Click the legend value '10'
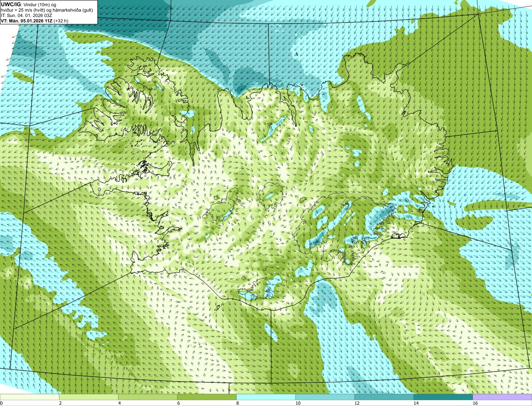The width and height of the screenshot is (532, 406). click(x=298, y=403)
